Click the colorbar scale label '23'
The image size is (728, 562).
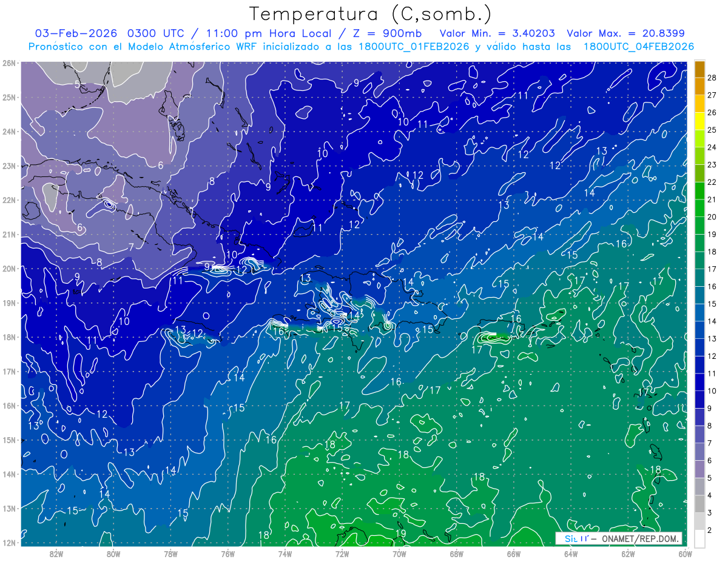pos(712,165)
